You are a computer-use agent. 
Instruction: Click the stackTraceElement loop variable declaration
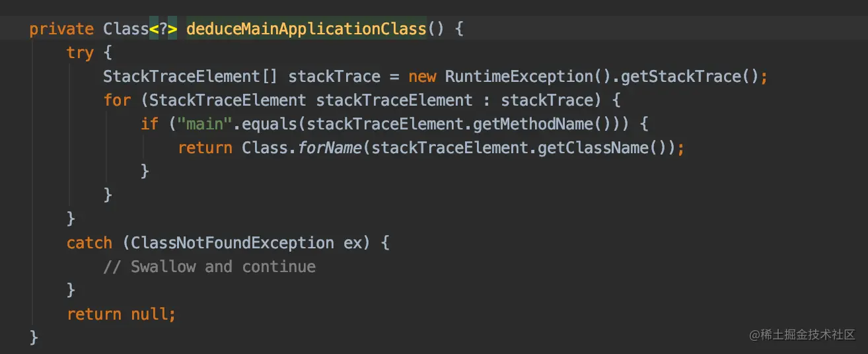coord(394,100)
